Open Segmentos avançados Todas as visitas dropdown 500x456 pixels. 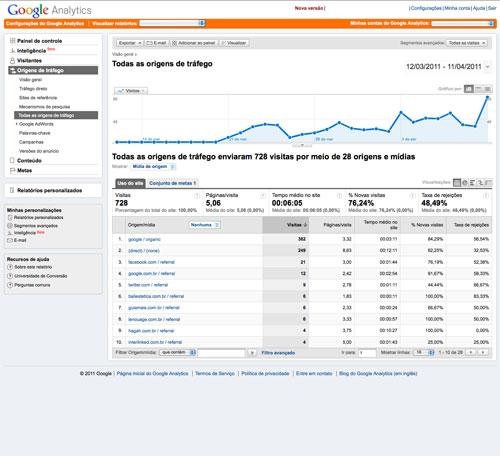tap(467, 43)
